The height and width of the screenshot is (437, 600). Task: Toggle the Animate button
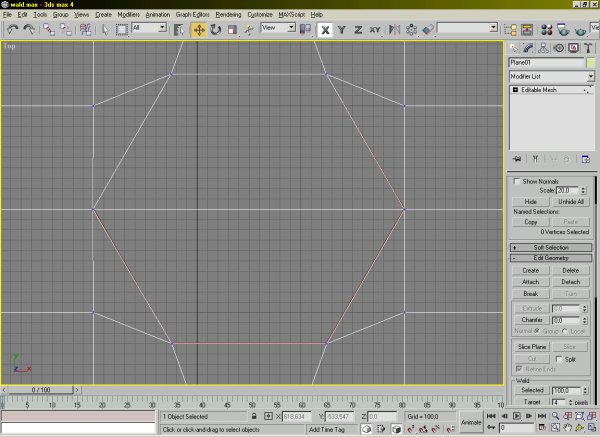[470, 423]
